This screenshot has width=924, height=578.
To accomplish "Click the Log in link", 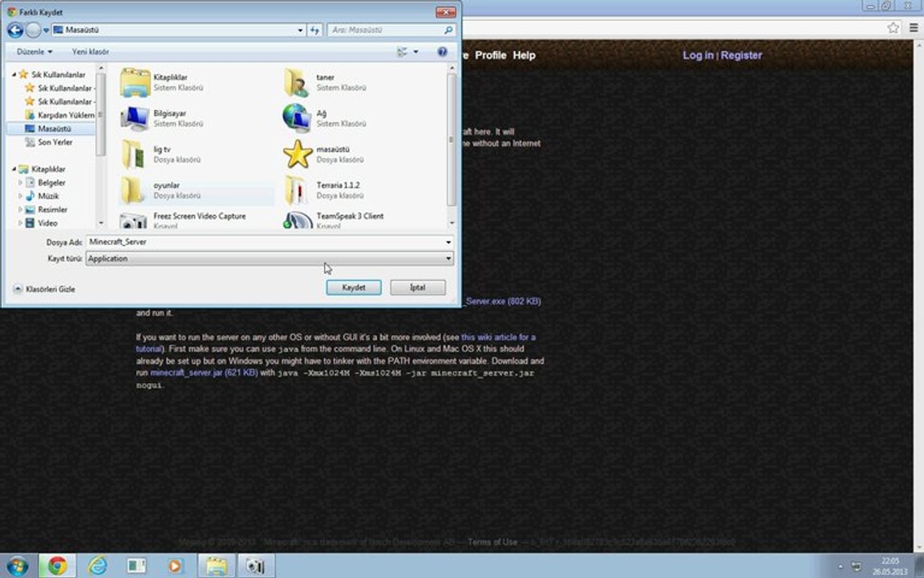I will point(699,55).
